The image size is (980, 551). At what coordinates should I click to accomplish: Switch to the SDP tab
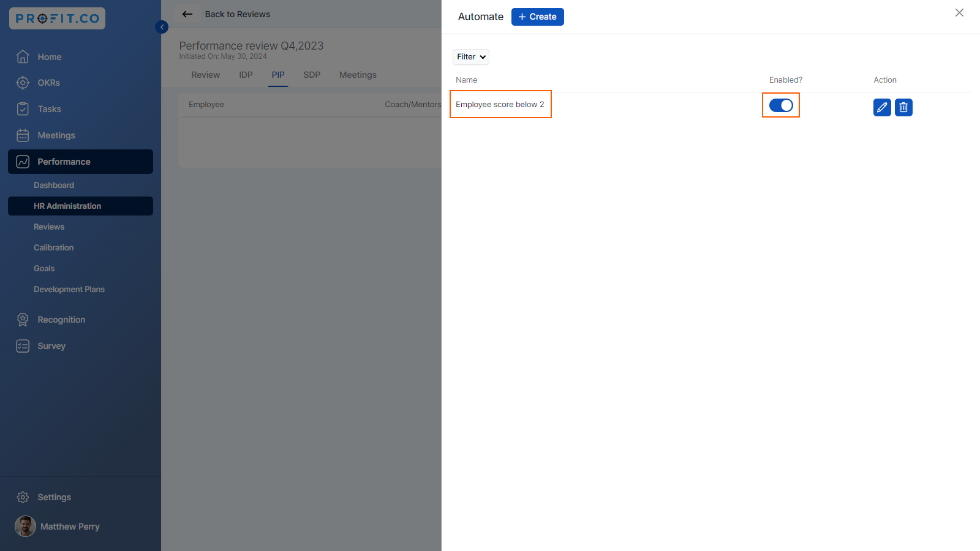point(312,75)
